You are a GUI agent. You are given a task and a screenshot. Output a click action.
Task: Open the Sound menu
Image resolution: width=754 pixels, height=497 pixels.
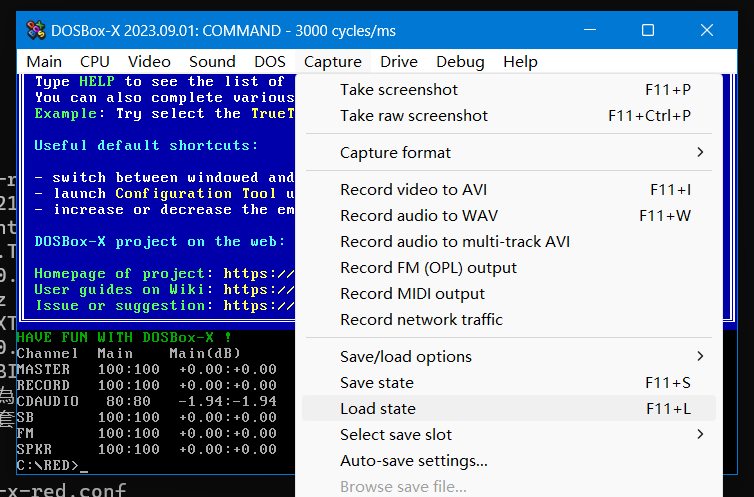[x=212, y=62]
